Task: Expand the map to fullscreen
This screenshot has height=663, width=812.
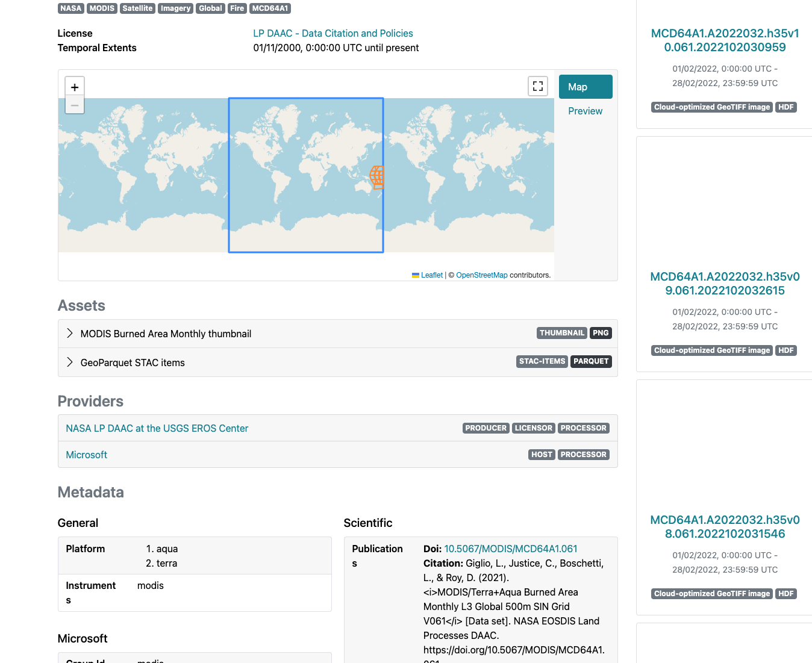Action: tap(537, 86)
